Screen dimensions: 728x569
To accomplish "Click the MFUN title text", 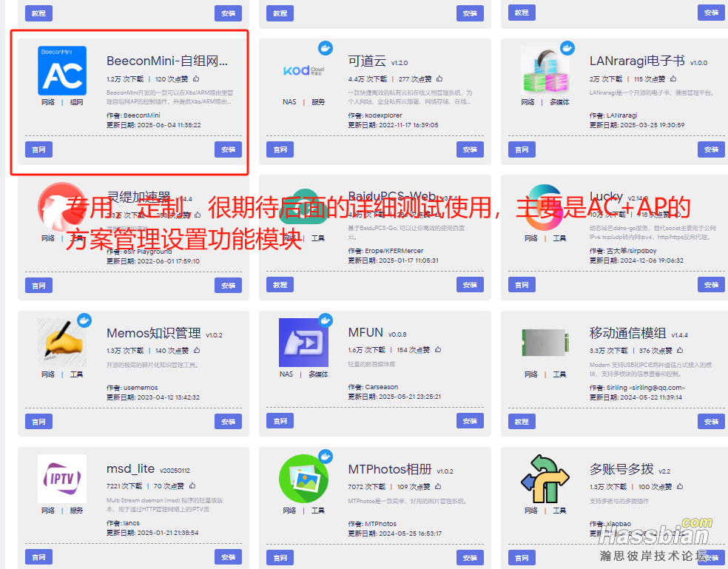I will tap(365, 332).
